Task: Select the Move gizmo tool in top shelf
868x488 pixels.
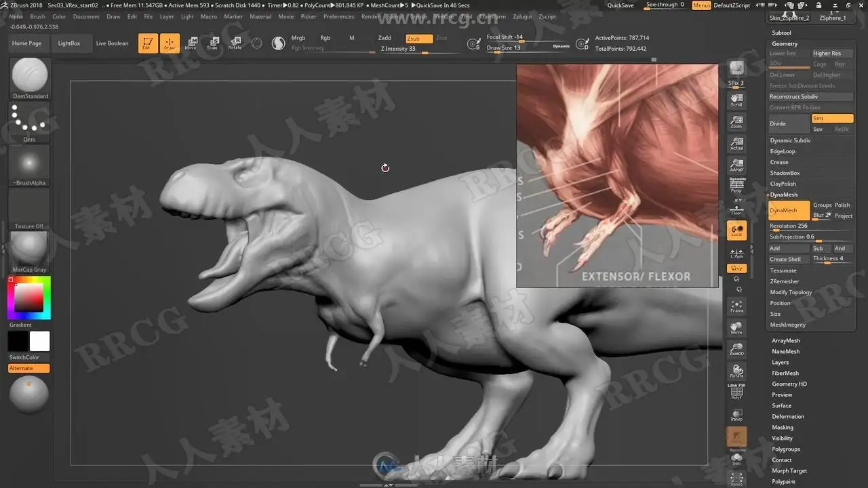Action: (191, 43)
